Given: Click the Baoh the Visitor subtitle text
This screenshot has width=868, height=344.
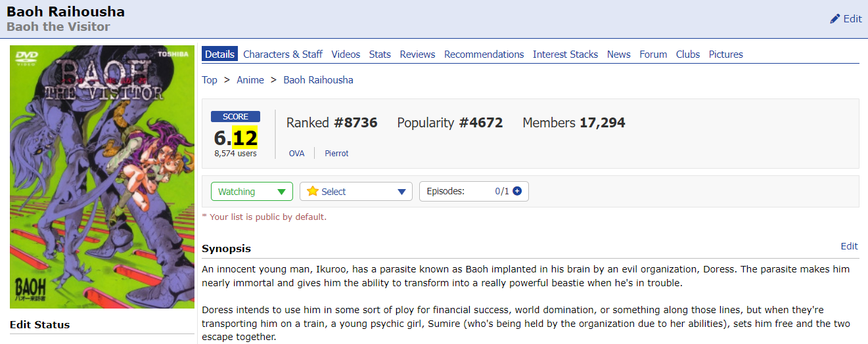Looking at the screenshot, I should tap(58, 27).
